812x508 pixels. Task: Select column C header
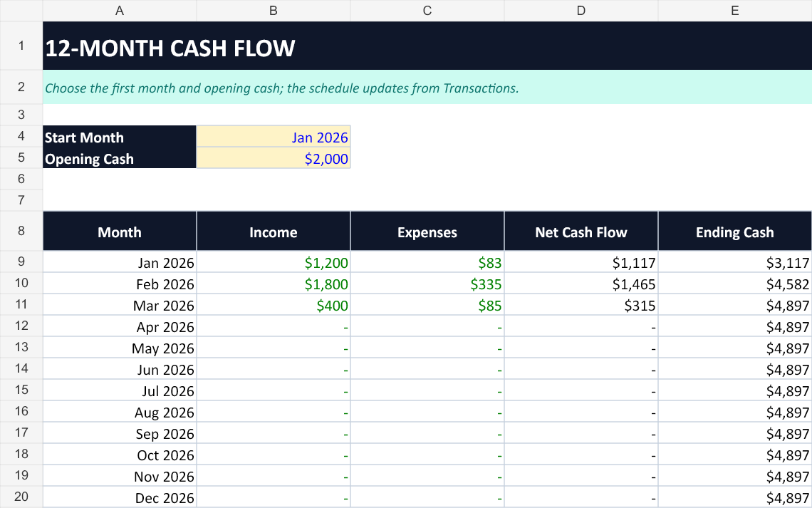click(x=427, y=11)
